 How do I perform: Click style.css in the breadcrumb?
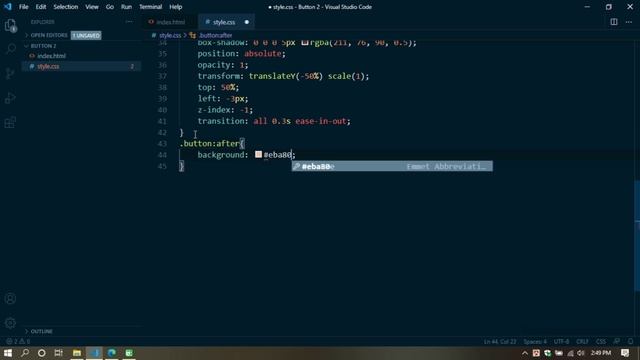(x=170, y=36)
